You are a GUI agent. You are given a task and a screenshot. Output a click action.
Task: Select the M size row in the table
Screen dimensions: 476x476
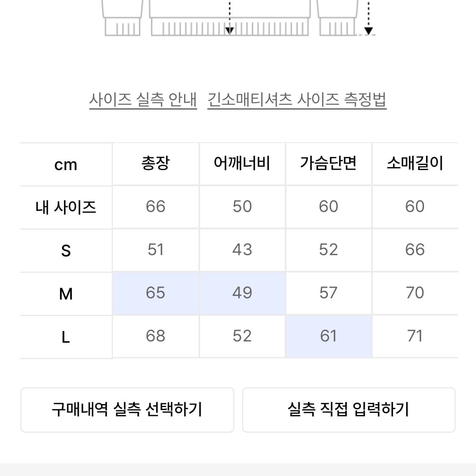coord(66,293)
